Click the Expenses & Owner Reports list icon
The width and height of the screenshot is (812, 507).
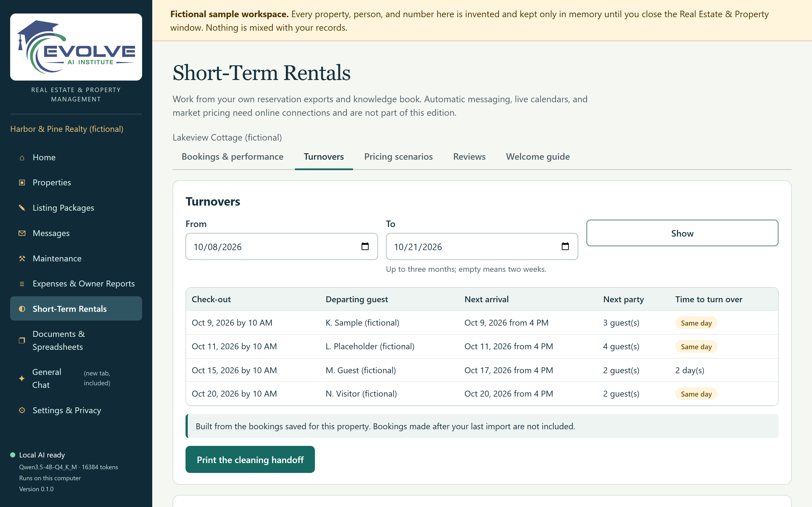pyautogui.click(x=22, y=284)
